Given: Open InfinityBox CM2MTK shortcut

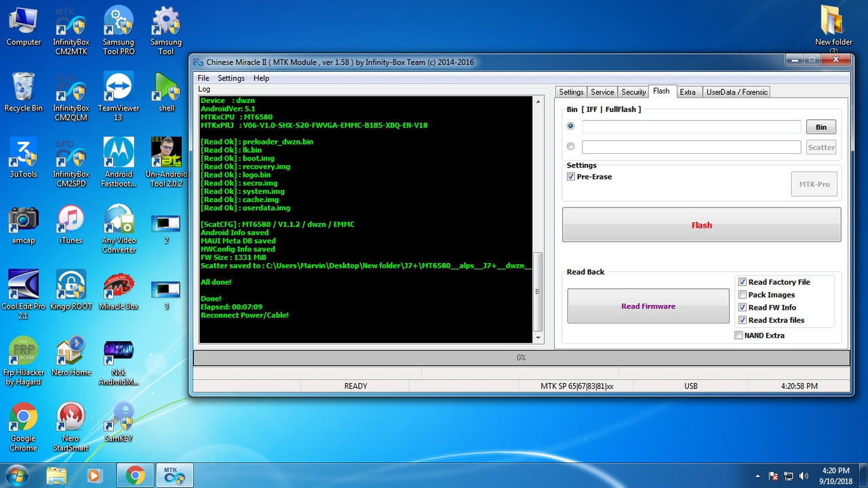Looking at the screenshot, I should (x=71, y=32).
